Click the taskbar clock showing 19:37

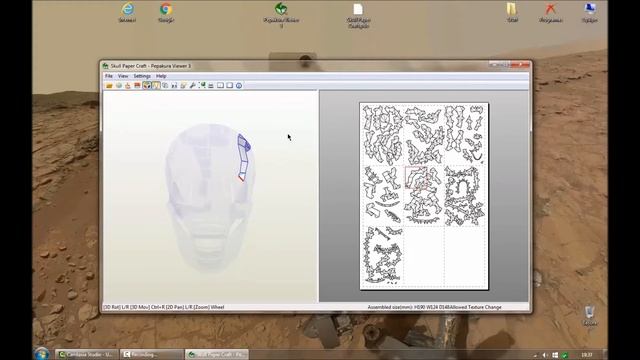coord(587,355)
